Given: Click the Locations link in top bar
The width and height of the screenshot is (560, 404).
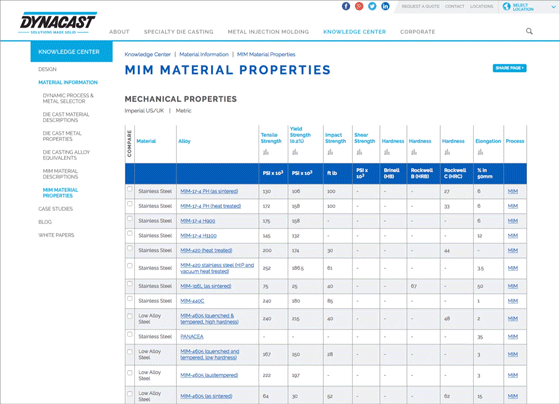Looking at the screenshot, I should [x=481, y=6].
